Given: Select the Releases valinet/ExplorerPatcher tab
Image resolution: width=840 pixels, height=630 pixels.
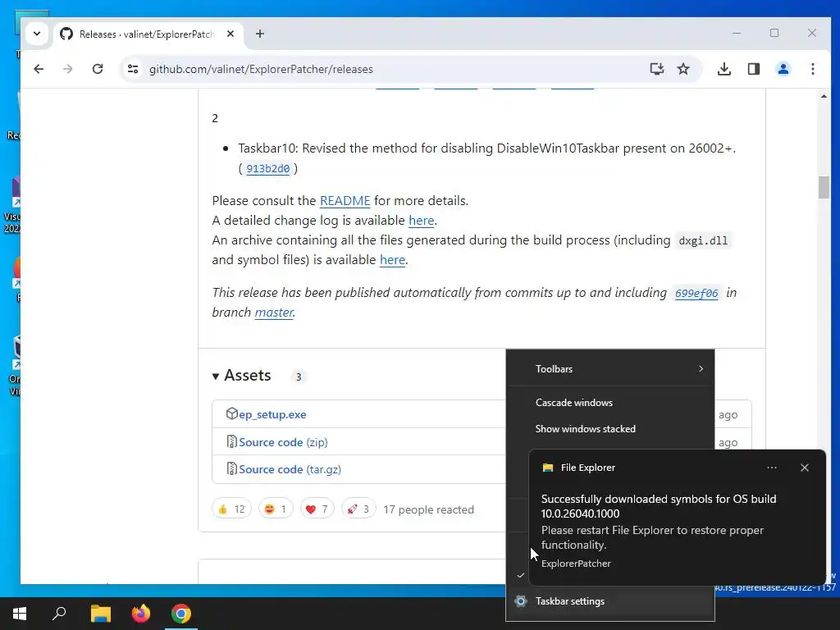Looking at the screenshot, I should 148,34.
